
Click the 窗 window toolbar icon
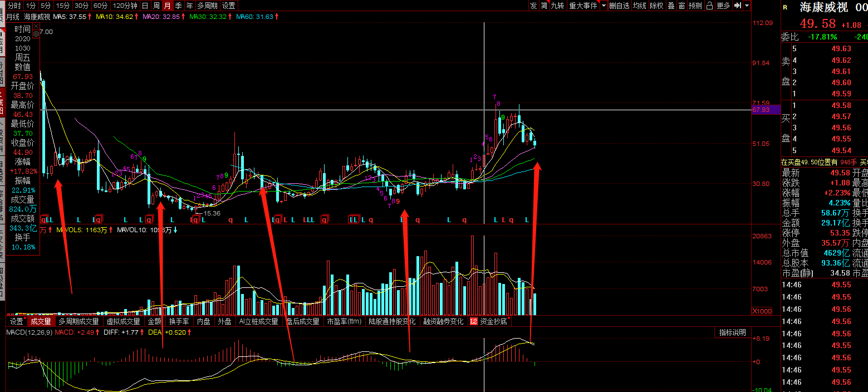681,6
